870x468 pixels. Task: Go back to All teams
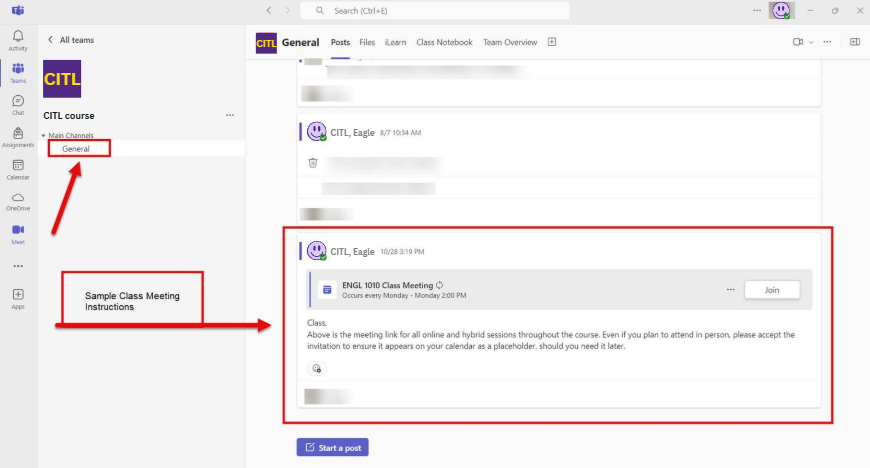pos(70,40)
